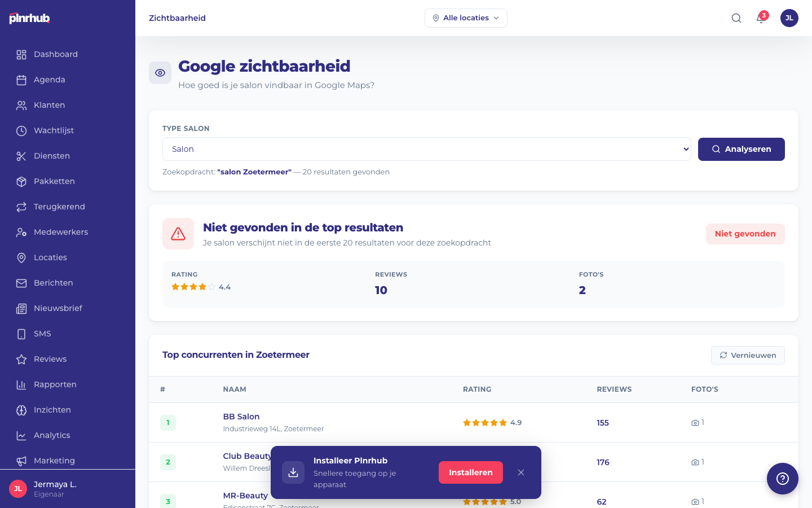Viewport: 812px width, 508px height.
Task: Navigate to Wachtlijst page
Action: 54,130
